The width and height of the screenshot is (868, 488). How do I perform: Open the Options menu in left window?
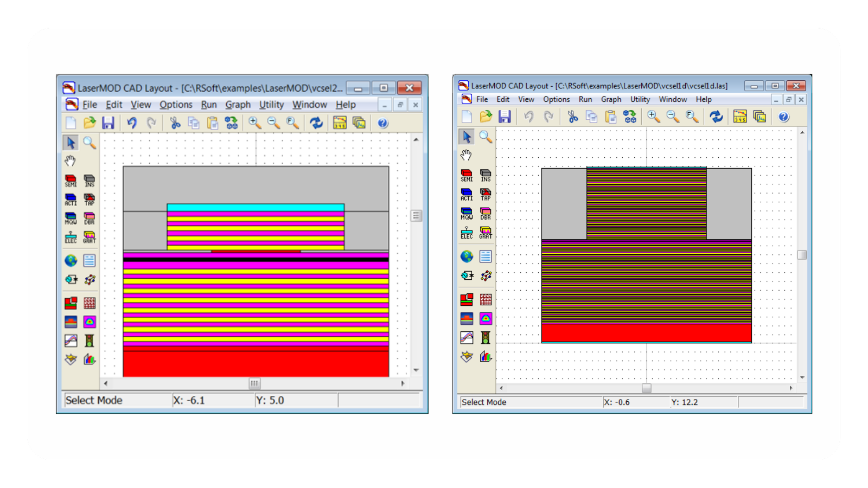coord(176,105)
